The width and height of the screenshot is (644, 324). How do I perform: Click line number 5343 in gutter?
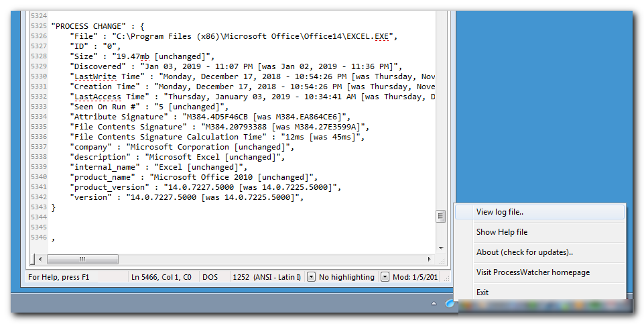pos(39,207)
